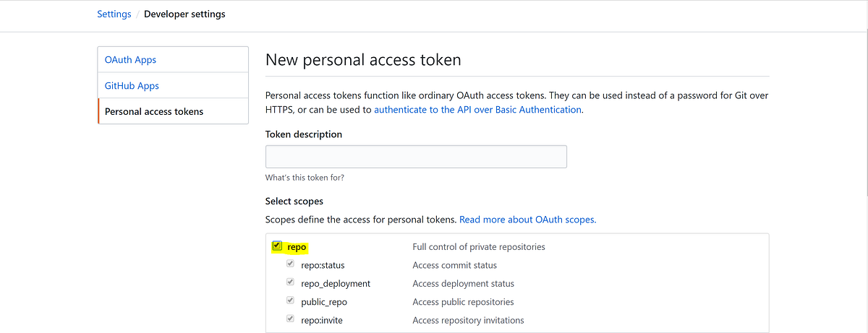This screenshot has width=868, height=333.
Task: Toggle the public_repo checkbox
Action: (291, 300)
